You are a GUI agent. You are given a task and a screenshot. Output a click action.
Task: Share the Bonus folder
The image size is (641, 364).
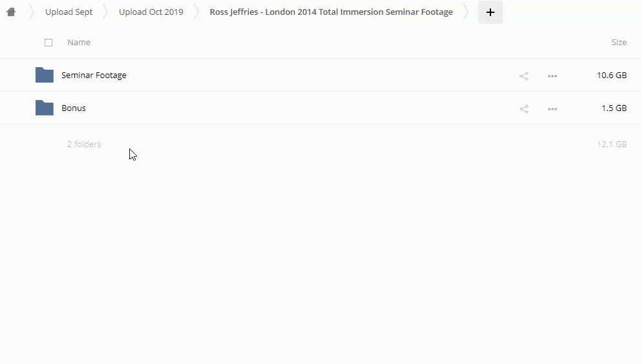(524, 109)
